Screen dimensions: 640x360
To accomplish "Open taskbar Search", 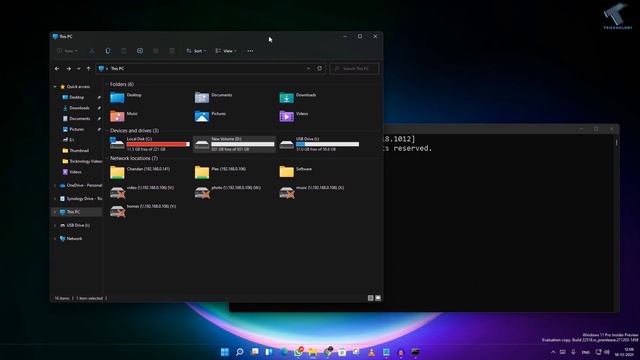I will pyautogui.click(x=240, y=352).
